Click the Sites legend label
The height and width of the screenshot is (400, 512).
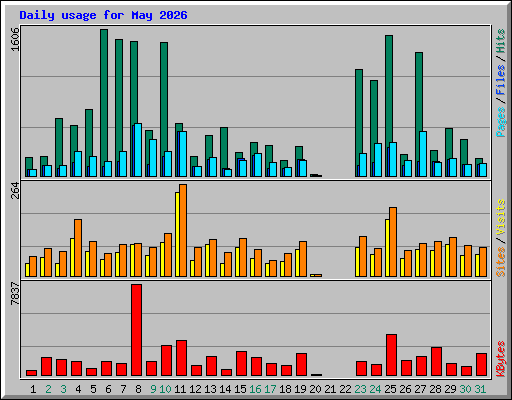coord(501,262)
